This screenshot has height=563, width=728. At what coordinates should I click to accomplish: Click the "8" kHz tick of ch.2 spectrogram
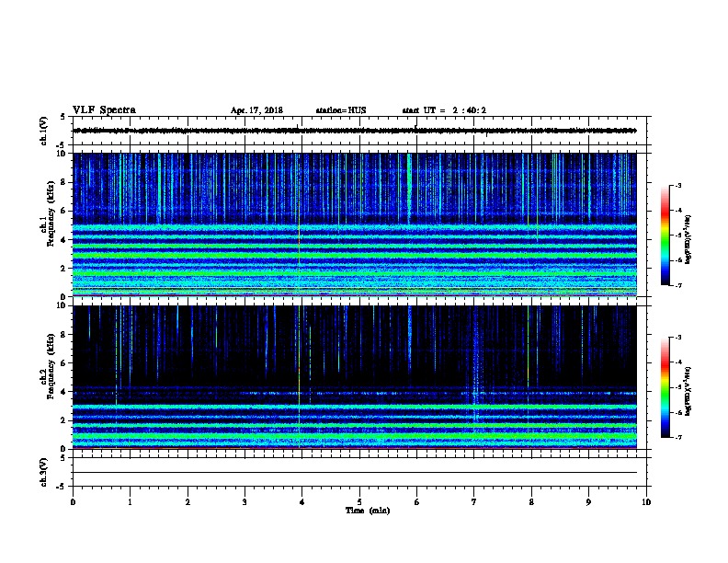pyautogui.click(x=64, y=335)
